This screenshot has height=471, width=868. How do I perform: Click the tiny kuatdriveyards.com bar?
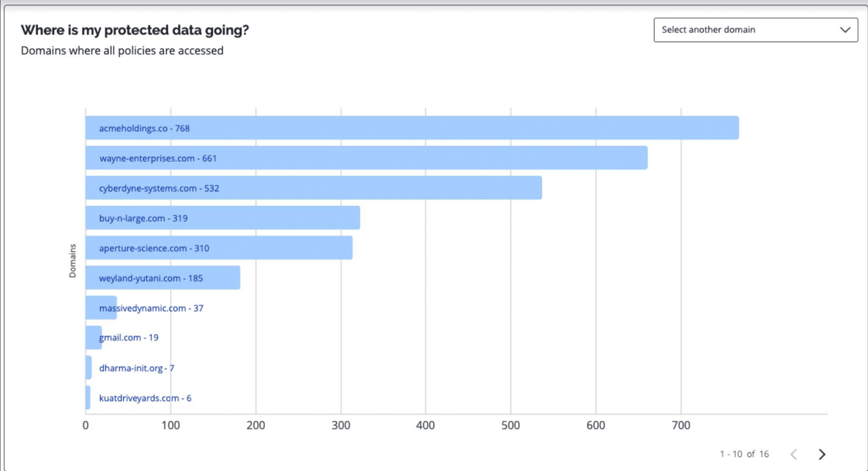pyautogui.click(x=88, y=398)
